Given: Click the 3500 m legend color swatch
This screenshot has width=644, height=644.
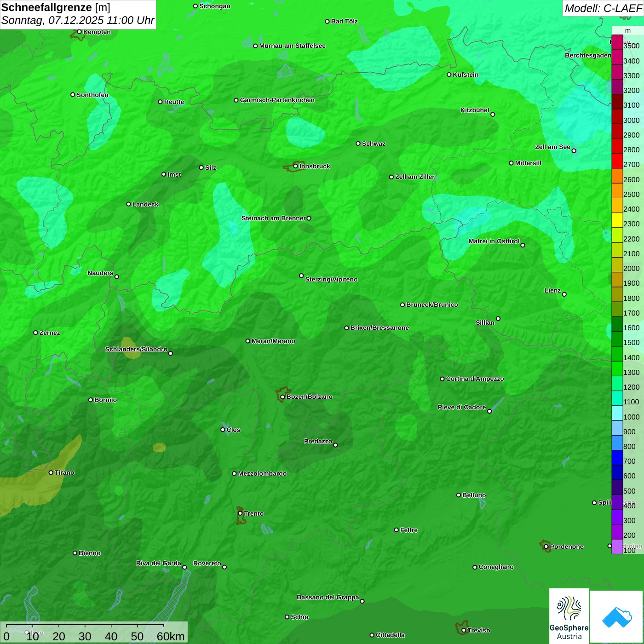Looking at the screenshot, I should coord(617,42).
